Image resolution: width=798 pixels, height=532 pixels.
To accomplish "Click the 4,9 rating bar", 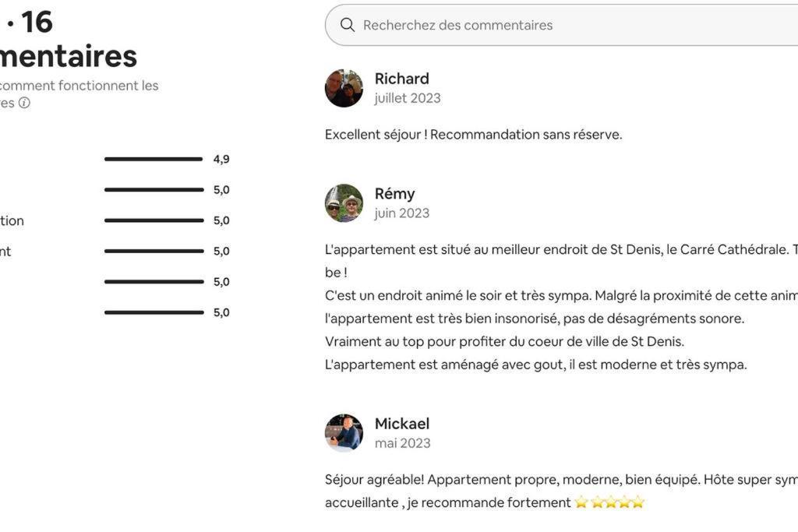I will click(x=154, y=159).
